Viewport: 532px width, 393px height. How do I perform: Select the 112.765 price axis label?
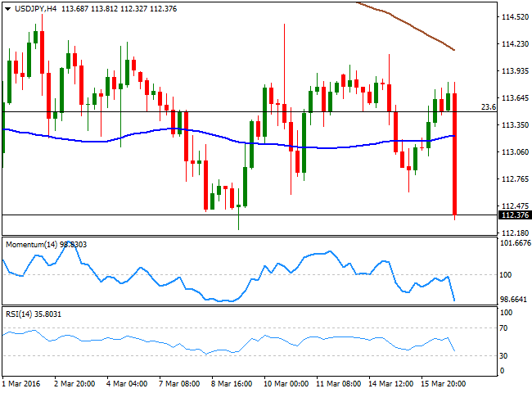[x=515, y=179]
